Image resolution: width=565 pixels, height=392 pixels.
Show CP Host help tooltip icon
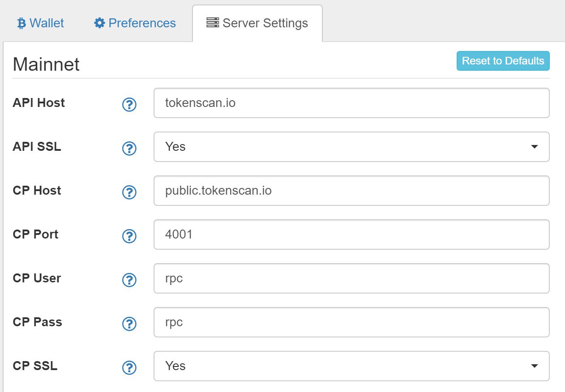(129, 192)
